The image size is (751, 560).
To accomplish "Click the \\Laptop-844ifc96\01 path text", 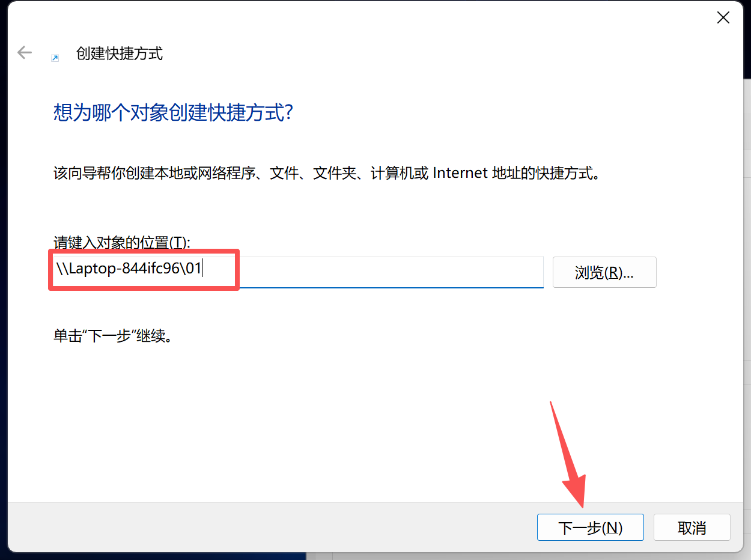I will click(x=129, y=269).
